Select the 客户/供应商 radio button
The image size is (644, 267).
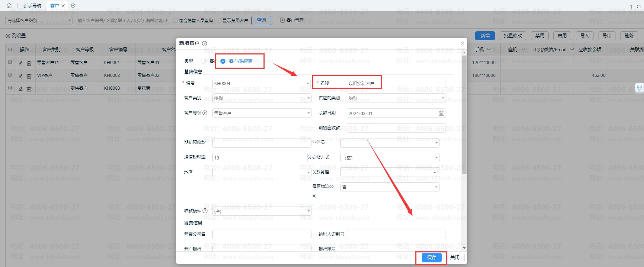coord(223,61)
